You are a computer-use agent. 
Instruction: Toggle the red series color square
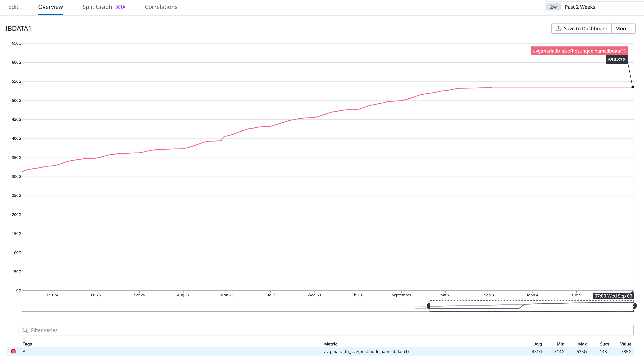pos(13,352)
